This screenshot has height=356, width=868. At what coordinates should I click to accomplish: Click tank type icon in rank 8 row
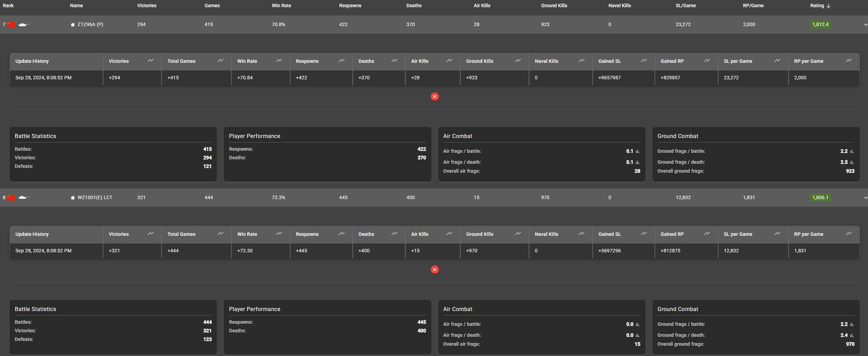pyautogui.click(x=24, y=197)
